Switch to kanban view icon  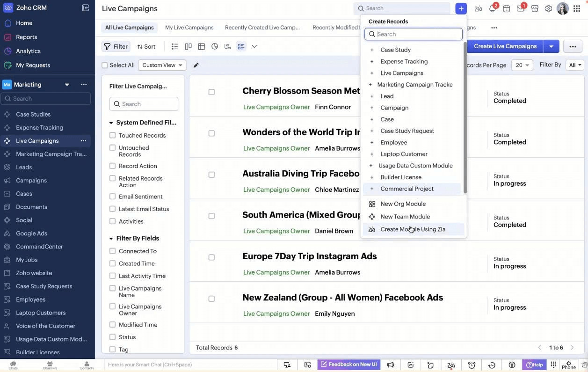pyautogui.click(x=188, y=46)
